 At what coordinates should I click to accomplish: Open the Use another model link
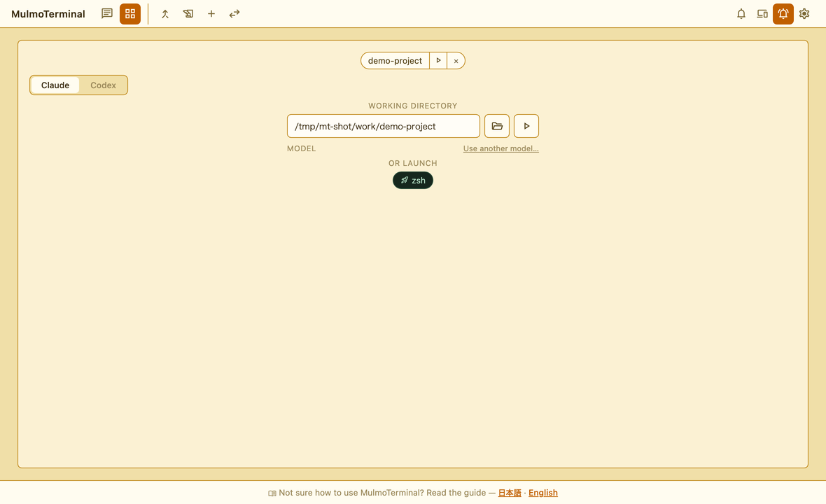[x=501, y=148]
